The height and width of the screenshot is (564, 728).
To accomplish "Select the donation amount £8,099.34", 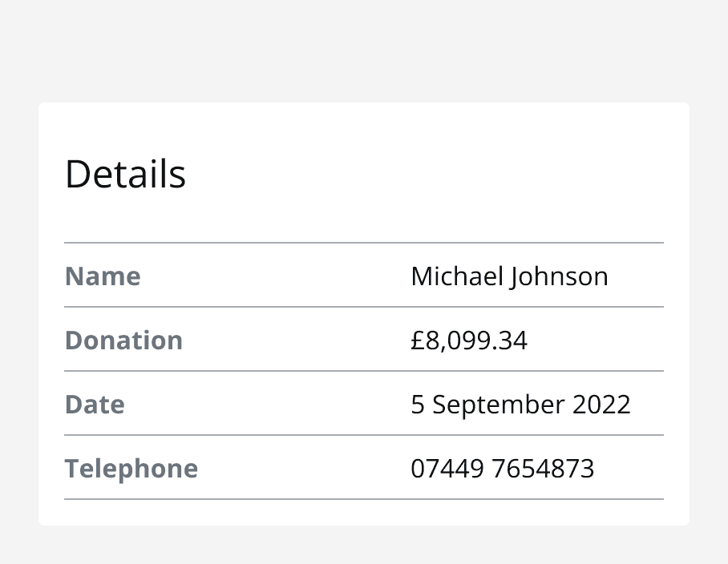I will tap(469, 340).
